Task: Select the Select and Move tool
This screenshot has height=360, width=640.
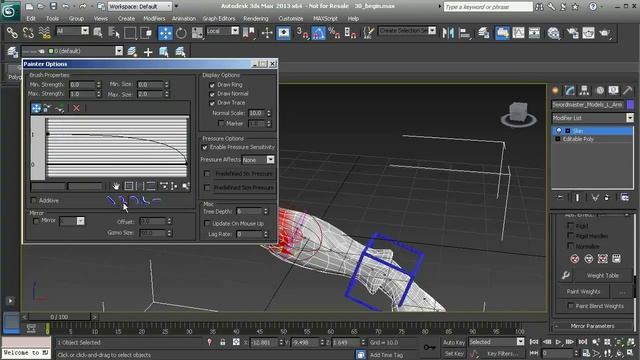Action: [165, 33]
